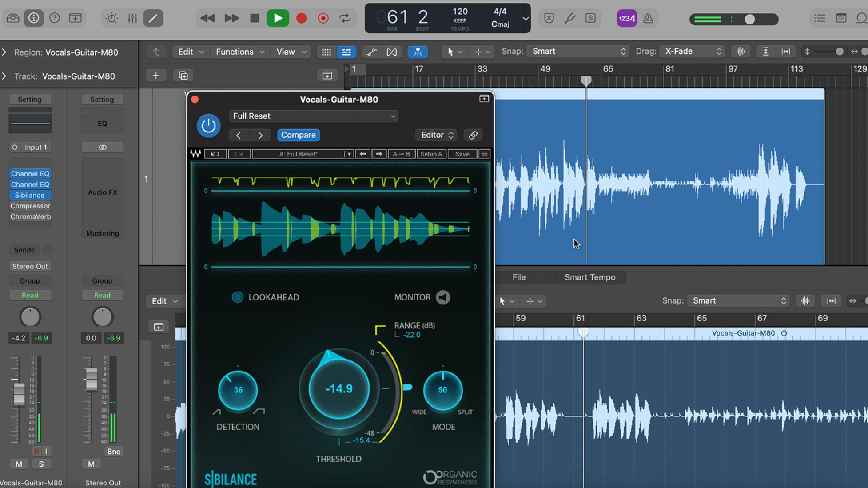This screenshot has height=488, width=868.
Task: Open Quick Help question mark icon
Action: point(54,18)
